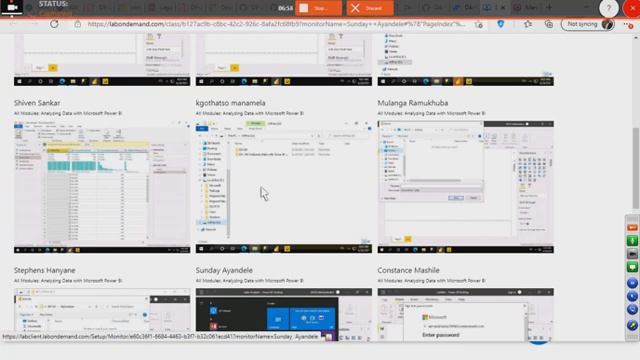This screenshot has width=640, height=360.
Task: Click the name kgothatso manamela
Action: pyautogui.click(x=230, y=103)
